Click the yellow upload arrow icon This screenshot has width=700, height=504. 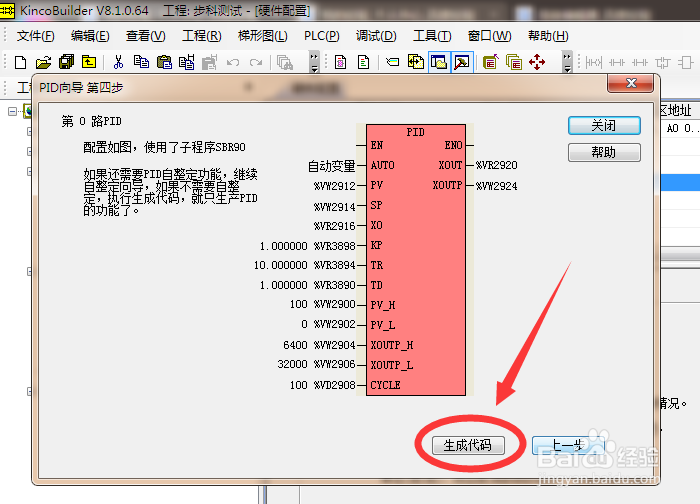89,62
